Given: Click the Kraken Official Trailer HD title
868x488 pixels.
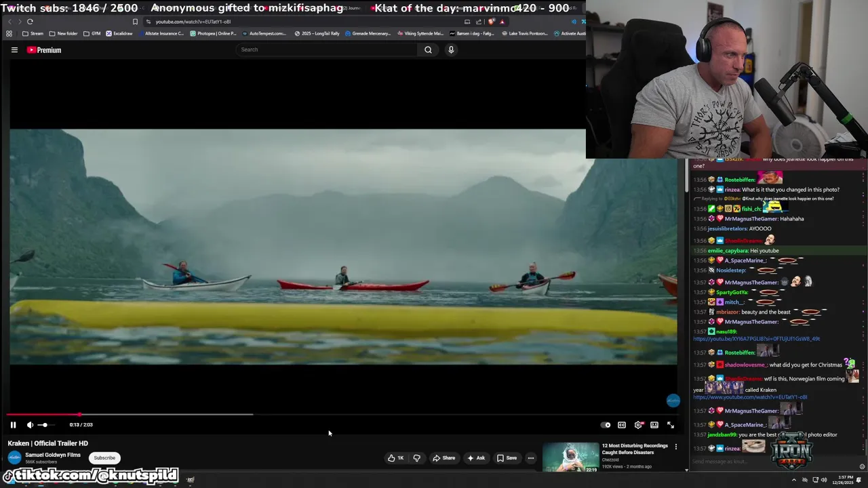Looking at the screenshot, I should [48, 443].
